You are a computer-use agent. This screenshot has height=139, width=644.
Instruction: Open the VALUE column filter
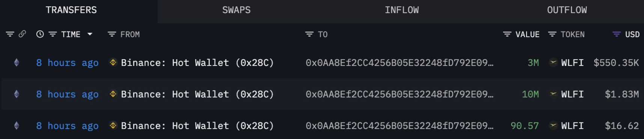tap(507, 34)
